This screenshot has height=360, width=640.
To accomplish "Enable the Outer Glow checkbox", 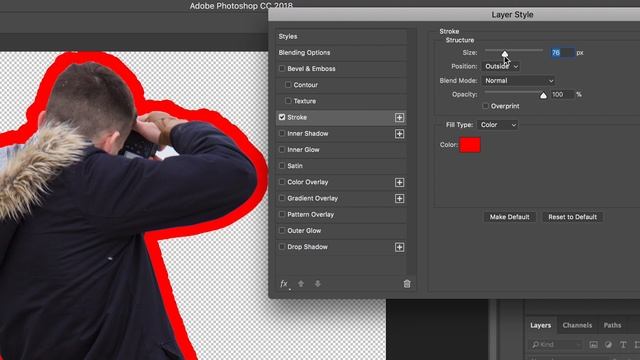I will coord(282,231).
